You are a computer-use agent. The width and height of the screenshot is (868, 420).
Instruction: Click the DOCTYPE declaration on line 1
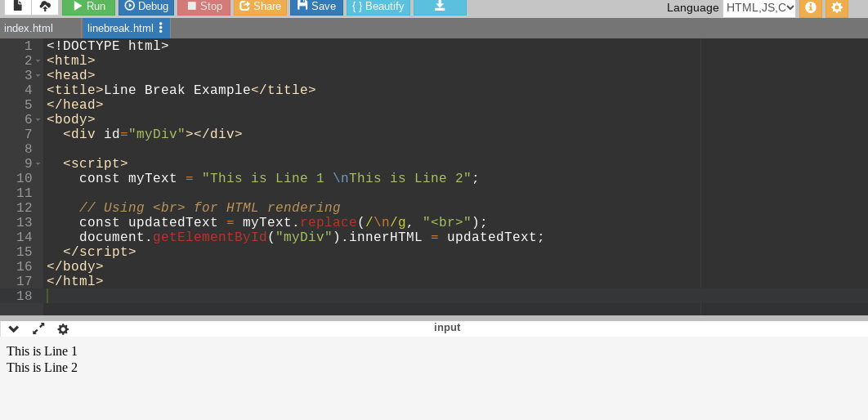[x=107, y=46]
